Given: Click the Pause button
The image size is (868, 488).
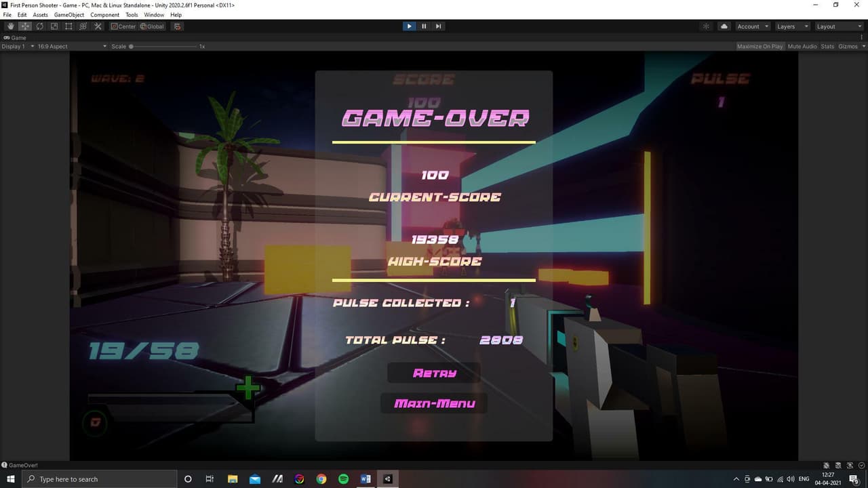Looking at the screenshot, I should pos(424,26).
